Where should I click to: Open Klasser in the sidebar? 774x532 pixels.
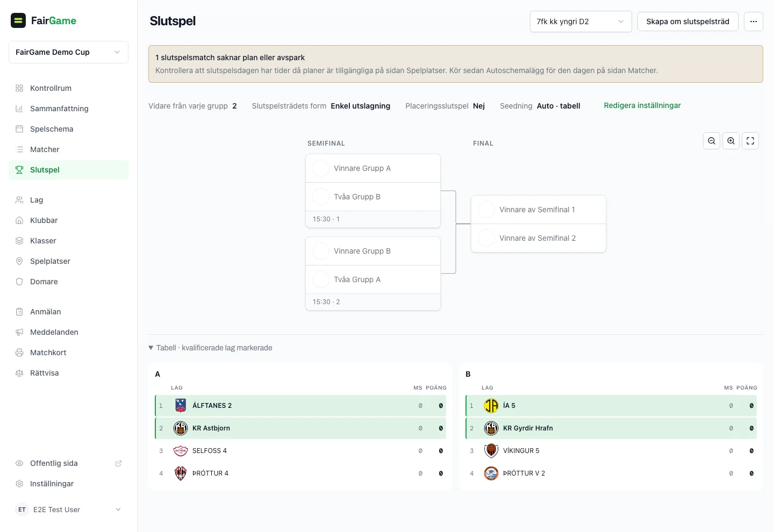[x=68, y=241]
